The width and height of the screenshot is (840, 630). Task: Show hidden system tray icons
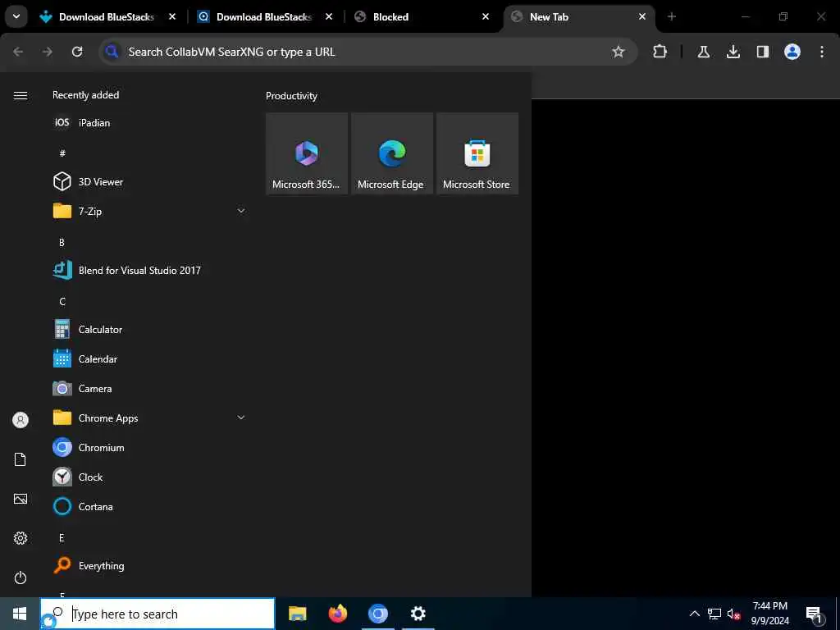pos(694,614)
